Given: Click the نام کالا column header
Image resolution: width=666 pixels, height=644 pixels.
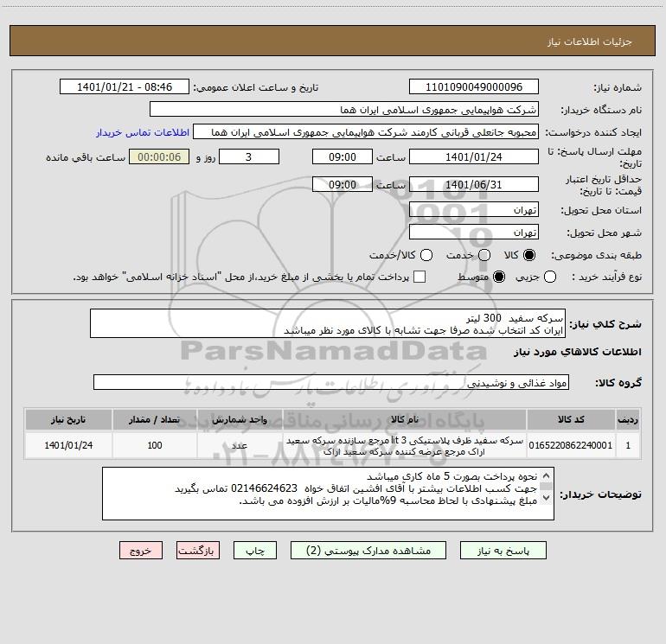Looking at the screenshot, I should point(405,419).
